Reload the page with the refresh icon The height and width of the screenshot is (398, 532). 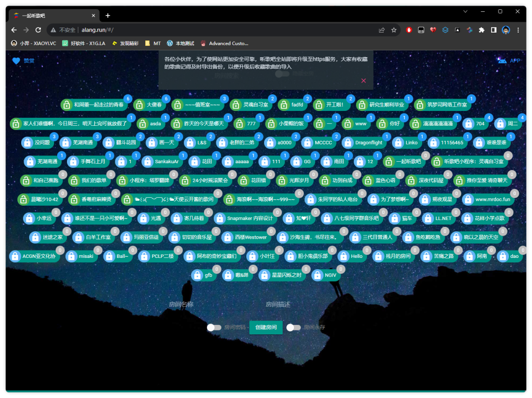[38, 30]
